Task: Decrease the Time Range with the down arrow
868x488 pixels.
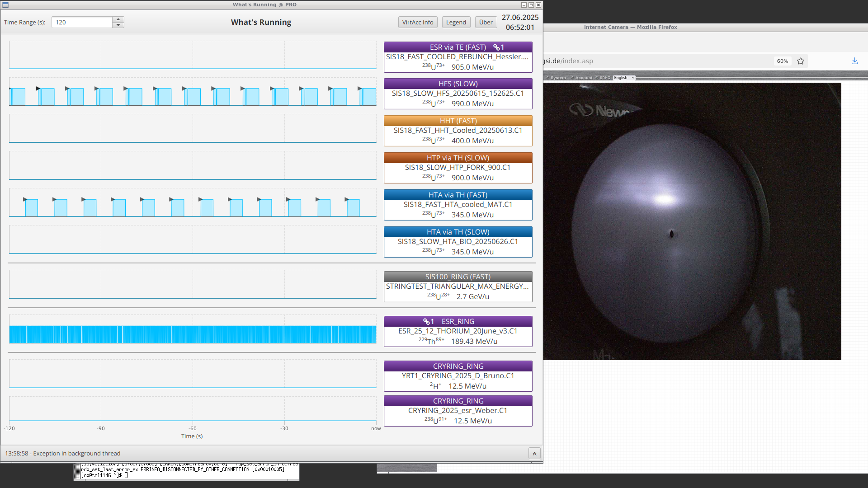Action: (118, 25)
